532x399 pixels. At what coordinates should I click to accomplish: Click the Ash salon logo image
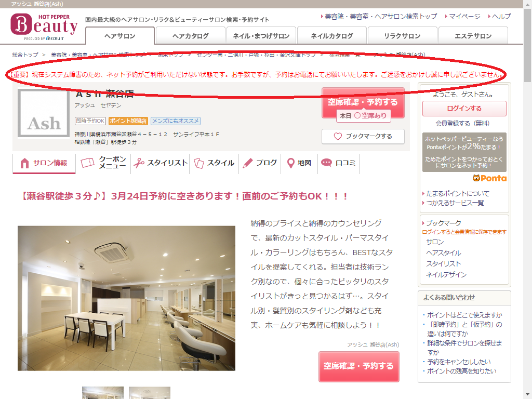pyautogui.click(x=44, y=114)
